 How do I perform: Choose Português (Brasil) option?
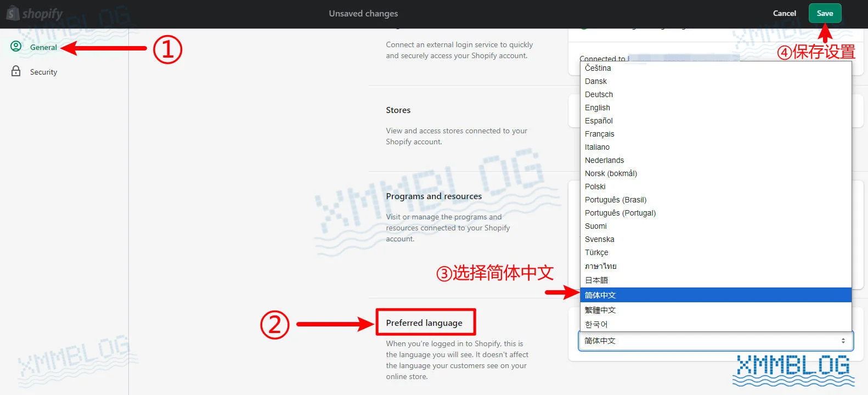coord(715,200)
